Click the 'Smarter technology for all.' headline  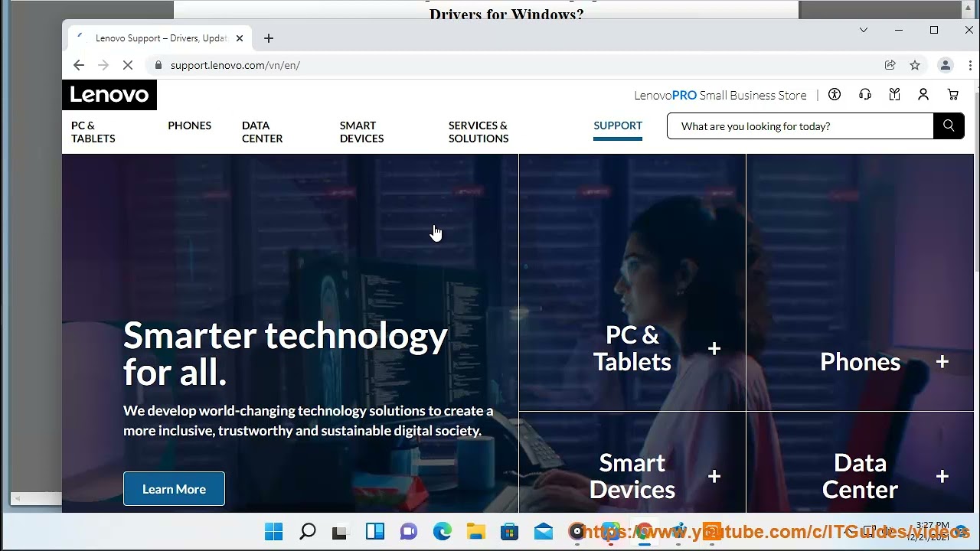pyautogui.click(x=286, y=354)
